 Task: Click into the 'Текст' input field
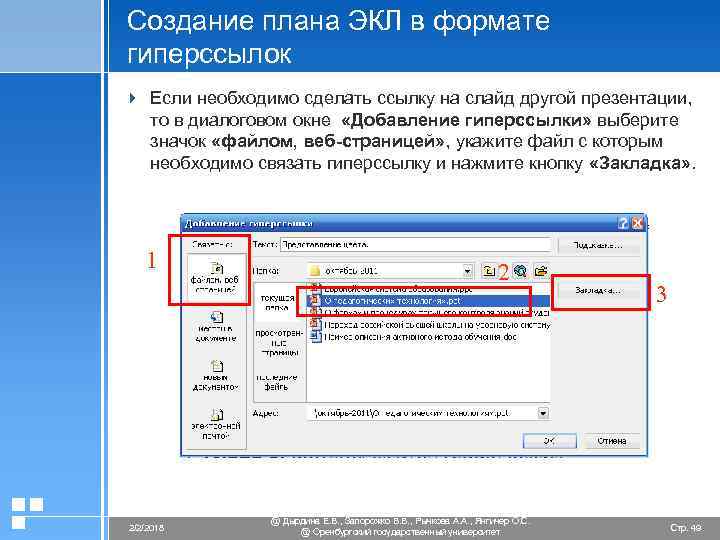click(415, 245)
